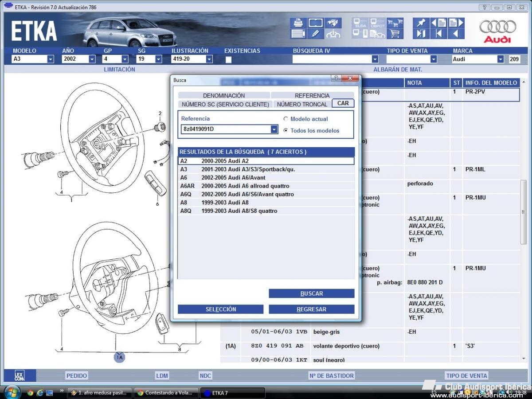Go to previous page icon
This screenshot has width=532, height=399.
pyautogui.click(x=438, y=23)
